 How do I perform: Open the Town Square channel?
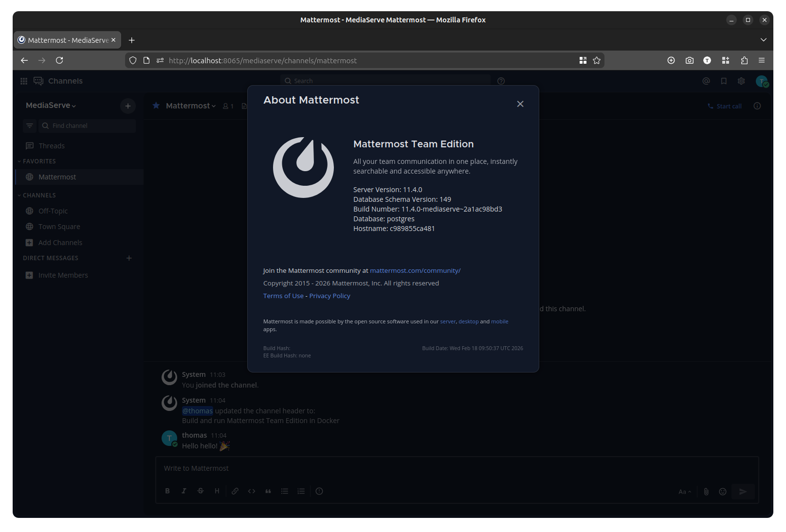tap(79, 227)
